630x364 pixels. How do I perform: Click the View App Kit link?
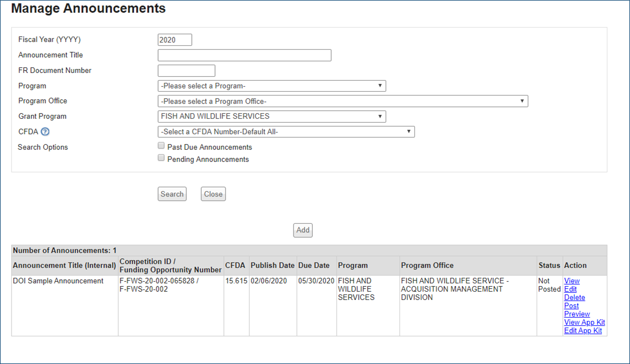pyautogui.click(x=584, y=323)
